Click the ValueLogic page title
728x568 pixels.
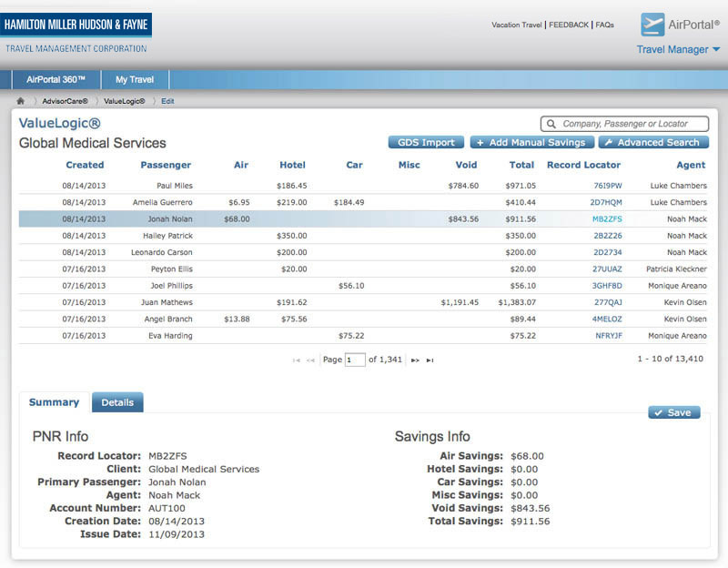pos(59,123)
